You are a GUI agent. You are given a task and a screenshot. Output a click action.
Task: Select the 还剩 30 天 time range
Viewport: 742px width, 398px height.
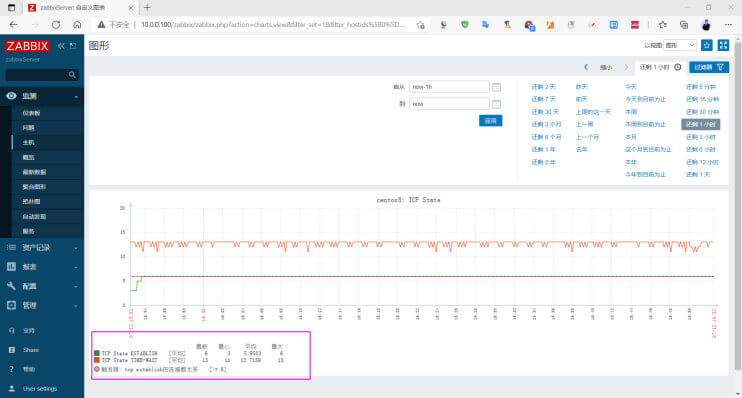tap(545, 112)
